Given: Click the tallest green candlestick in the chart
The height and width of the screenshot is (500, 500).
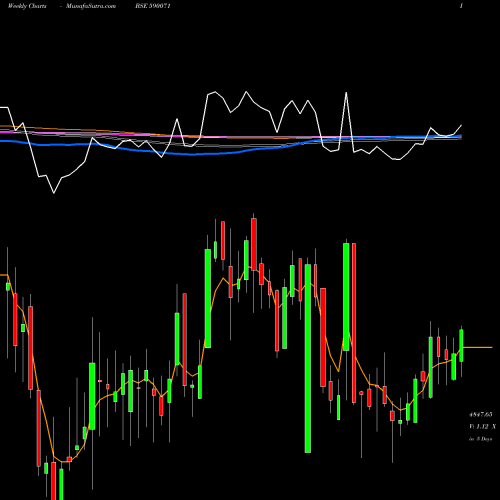Looking at the screenshot, I should 308,358.
